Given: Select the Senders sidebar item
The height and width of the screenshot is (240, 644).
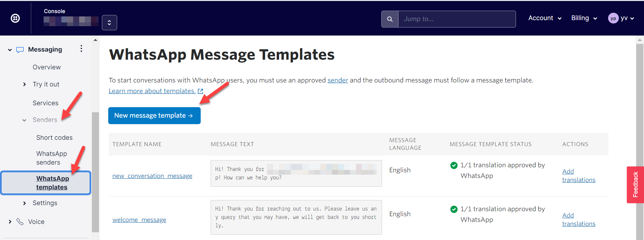Looking at the screenshot, I should (x=45, y=120).
